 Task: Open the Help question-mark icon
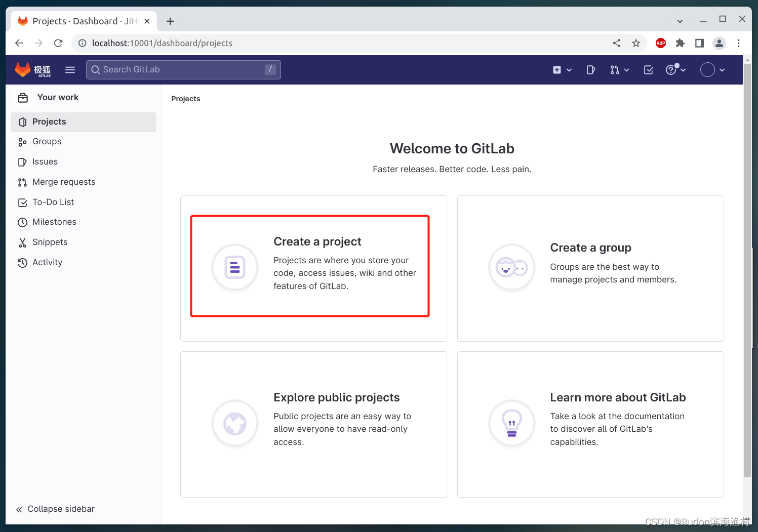(x=672, y=70)
